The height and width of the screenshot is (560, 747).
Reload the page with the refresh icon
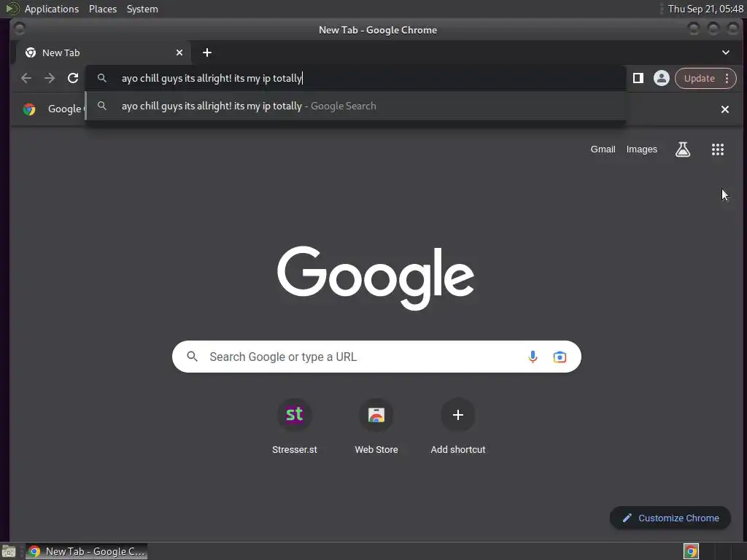tap(73, 78)
